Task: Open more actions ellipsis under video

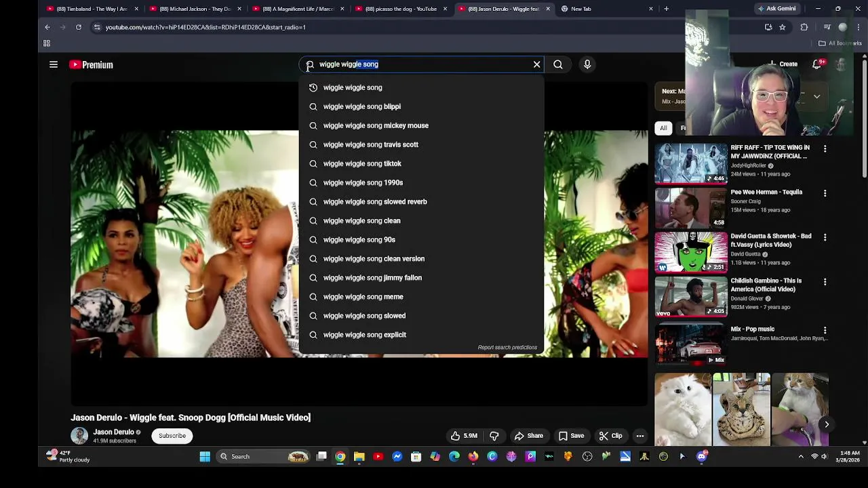Action: coord(640,436)
